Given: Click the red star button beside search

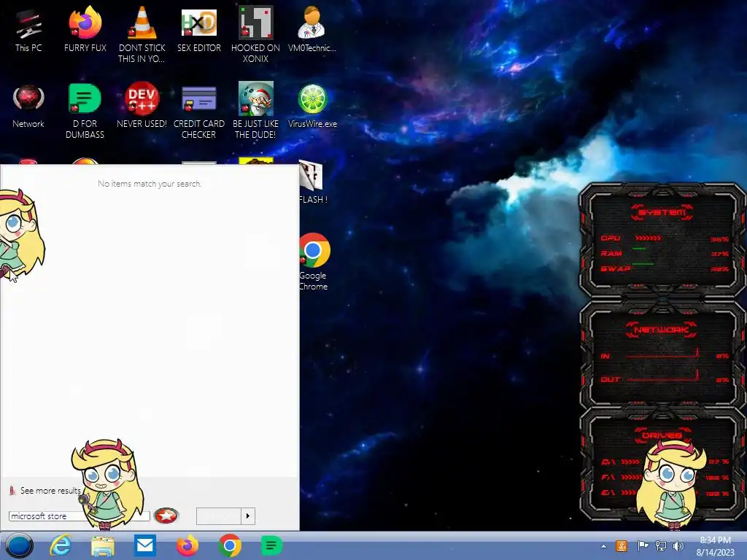Looking at the screenshot, I should 166,516.
